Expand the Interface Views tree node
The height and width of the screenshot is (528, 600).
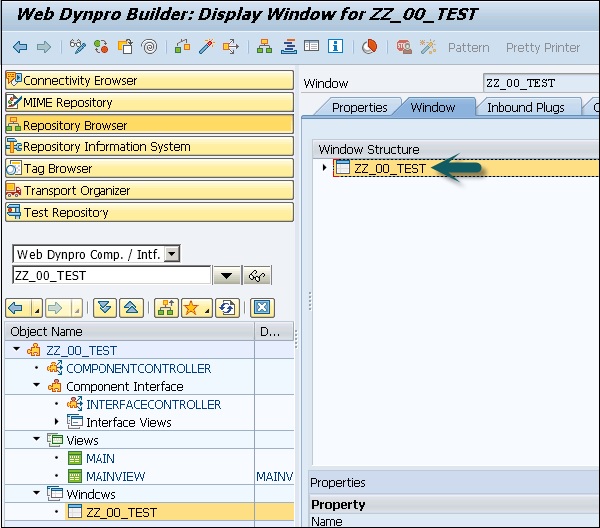click(x=57, y=422)
